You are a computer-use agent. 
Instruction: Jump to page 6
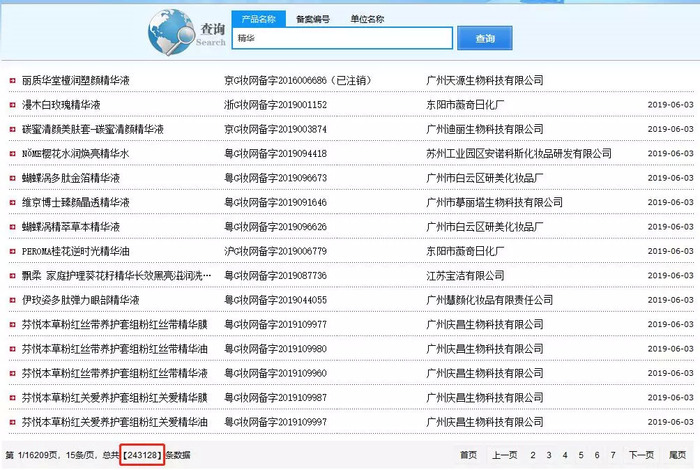pos(597,455)
